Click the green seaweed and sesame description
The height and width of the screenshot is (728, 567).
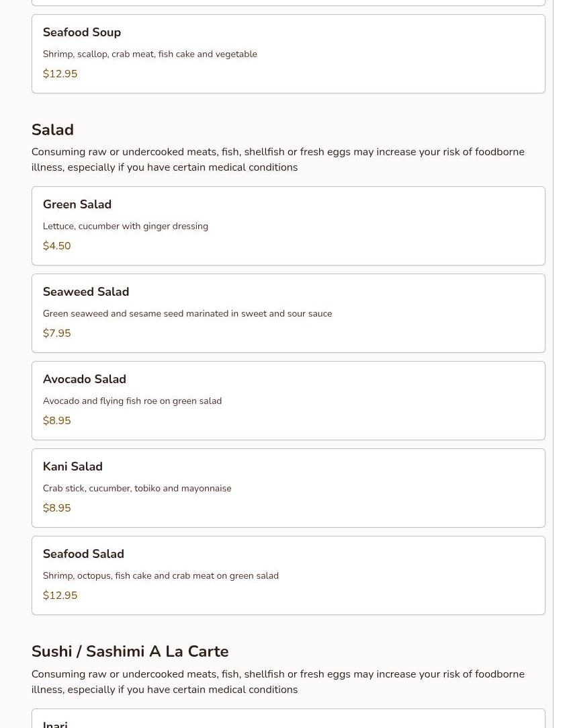click(x=187, y=314)
